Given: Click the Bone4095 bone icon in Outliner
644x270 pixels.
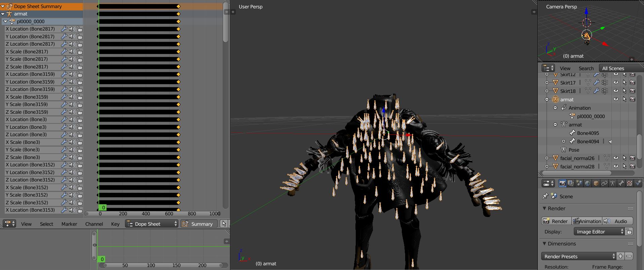Looking at the screenshot, I should coord(572,133).
